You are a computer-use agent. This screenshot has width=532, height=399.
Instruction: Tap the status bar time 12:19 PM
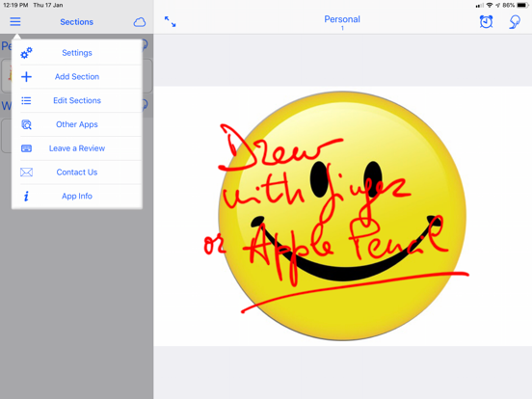(15, 5)
